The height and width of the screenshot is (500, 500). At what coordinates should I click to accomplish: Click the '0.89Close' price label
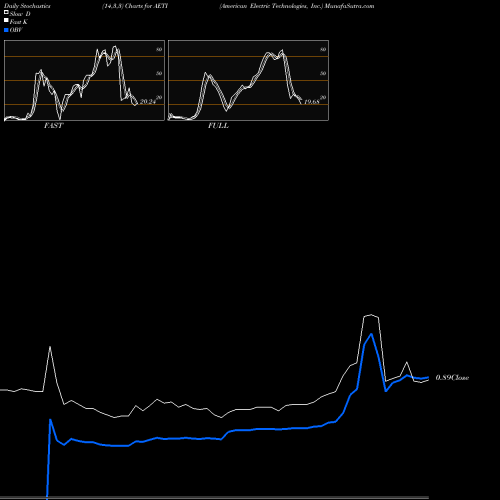coord(452,378)
